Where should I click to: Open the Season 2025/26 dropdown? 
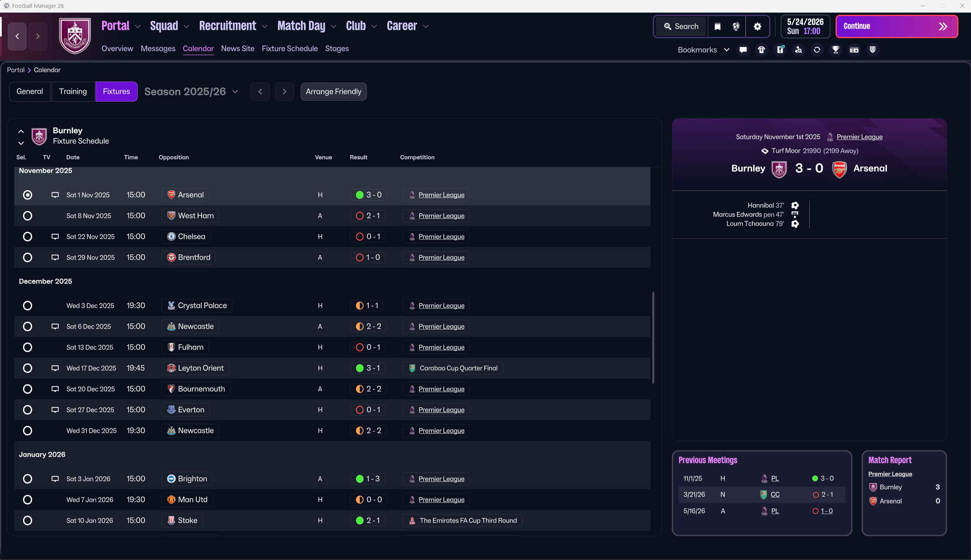(192, 92)
